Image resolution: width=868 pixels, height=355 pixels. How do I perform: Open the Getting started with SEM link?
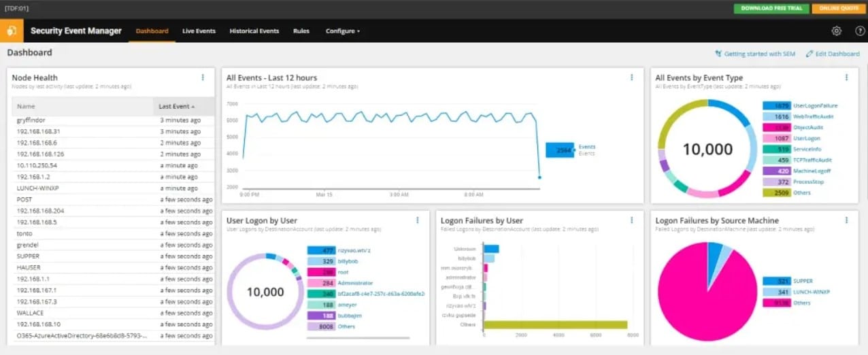pos(760,54)
